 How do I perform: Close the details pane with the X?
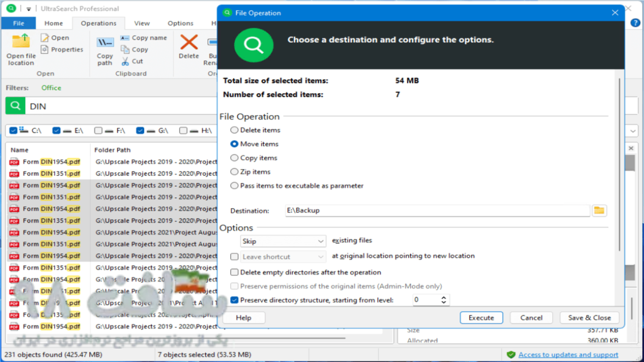tap(631, 148)
